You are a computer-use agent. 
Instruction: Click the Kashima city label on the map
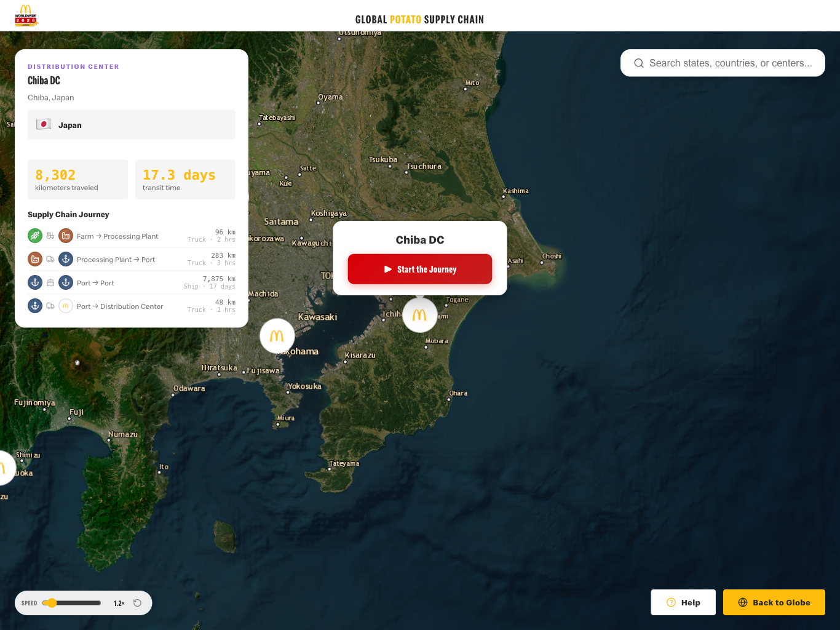(516, 191)
